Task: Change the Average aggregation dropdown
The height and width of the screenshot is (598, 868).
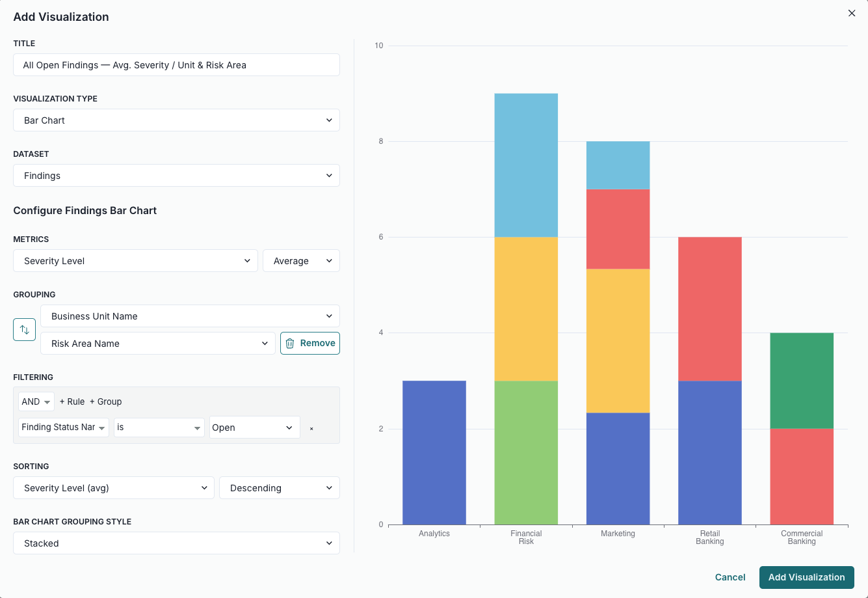Action: click(301, 261)
